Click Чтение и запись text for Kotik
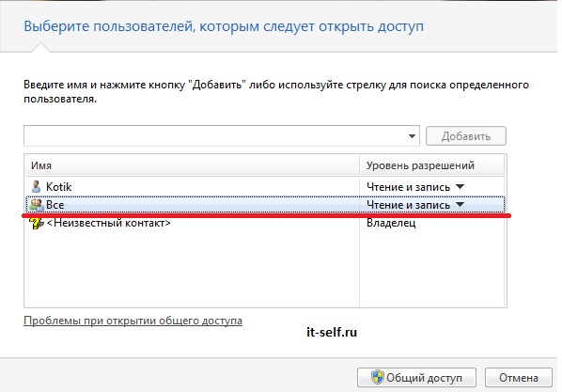The height and width of the screenshot is (392, 562). pyautogui.click(x=408, y=187)
